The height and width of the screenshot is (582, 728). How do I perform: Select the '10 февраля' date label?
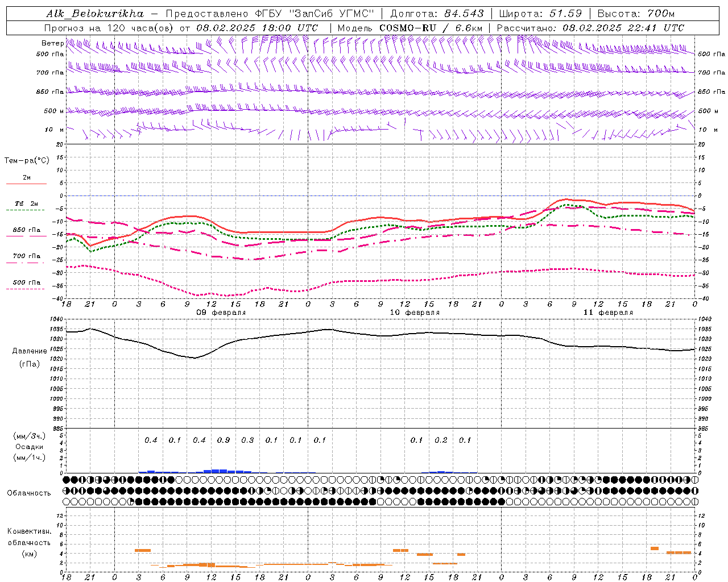415,313
